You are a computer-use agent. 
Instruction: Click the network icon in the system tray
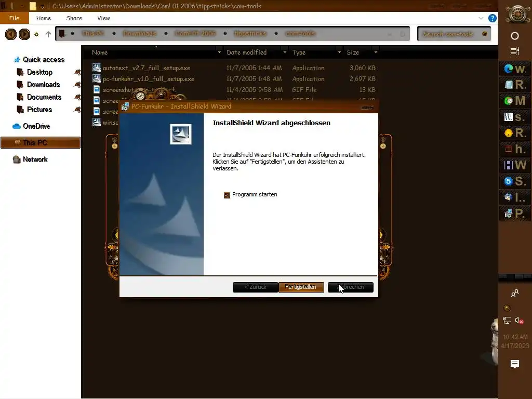pyautogui.click(x=507, y=320)
